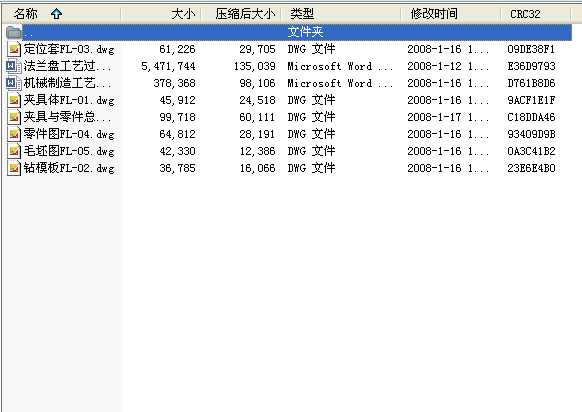Click the Word icon for 法兰盘工艺过...
This screenshot has height=412, width=582.
pos(14,66)
